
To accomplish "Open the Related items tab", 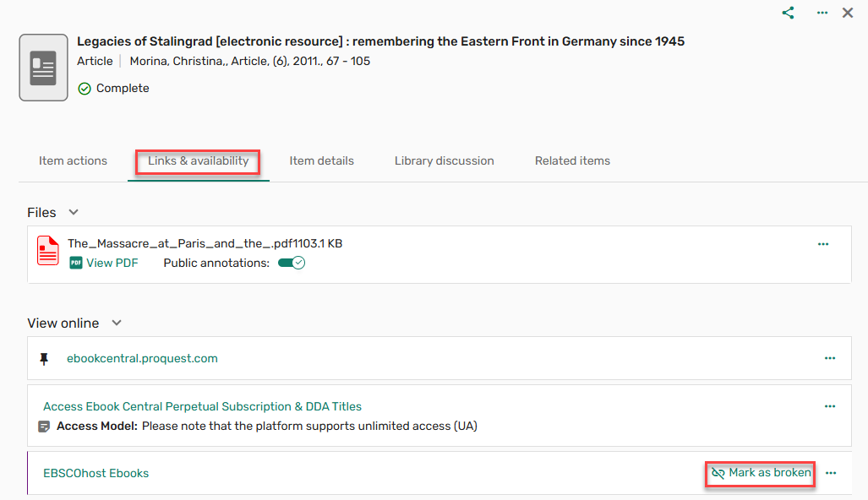I will (x=572, y=161).
